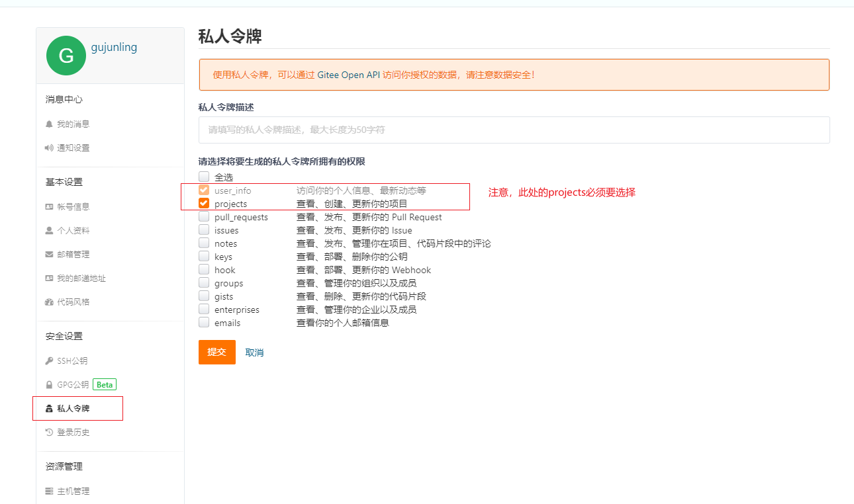The height and width of the screenshot is (504, 854).
Task: Click the orange 提交 submit button
Action: click(216, 353)
